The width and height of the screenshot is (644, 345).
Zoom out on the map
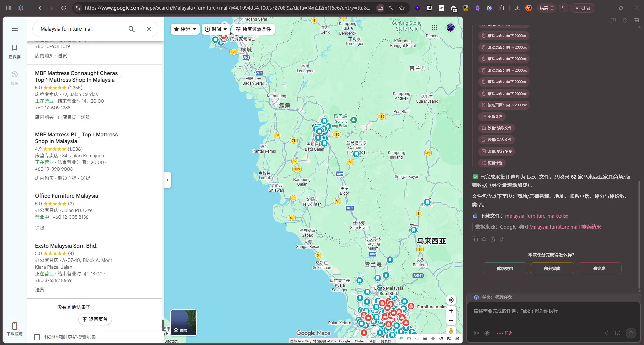point(451,320)
